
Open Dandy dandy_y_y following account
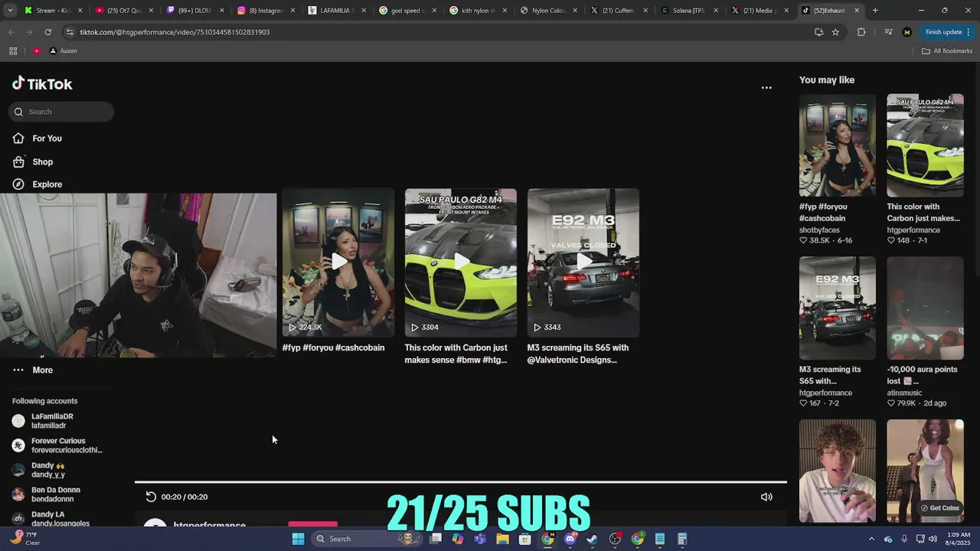pos(39,470)
